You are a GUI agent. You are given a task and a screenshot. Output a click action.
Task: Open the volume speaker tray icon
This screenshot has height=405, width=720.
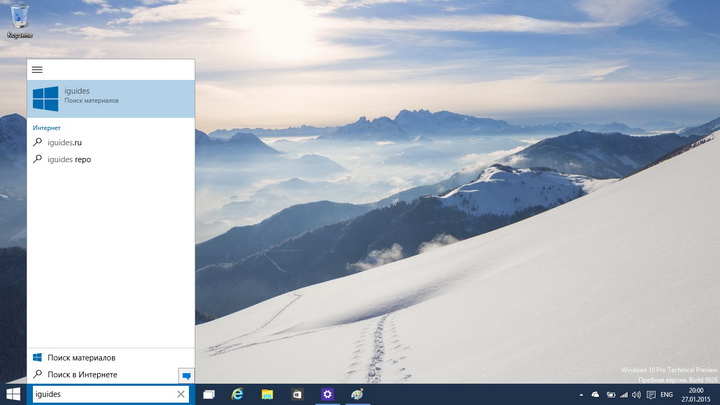638,395
